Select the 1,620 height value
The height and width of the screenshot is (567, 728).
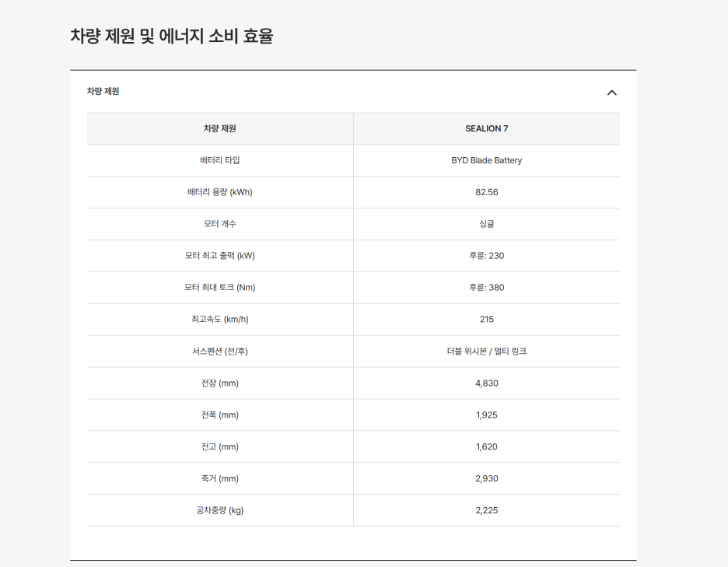(487, 446)
